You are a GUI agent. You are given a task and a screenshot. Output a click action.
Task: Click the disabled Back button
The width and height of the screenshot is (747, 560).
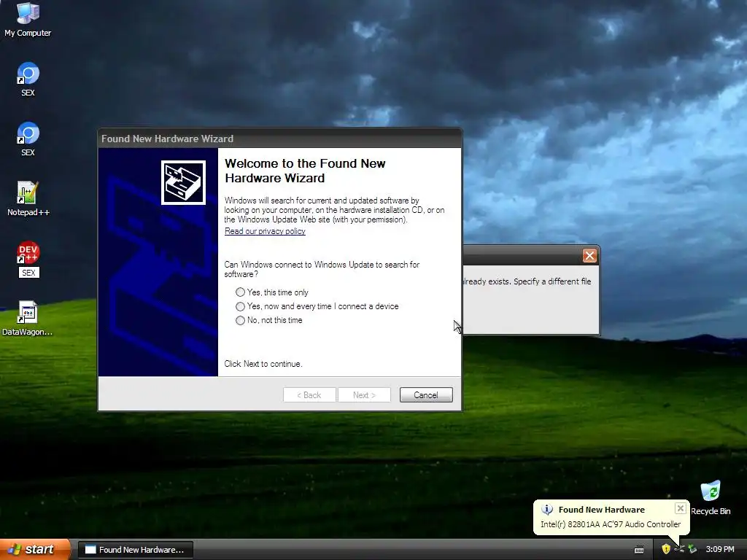coord(309,394)
